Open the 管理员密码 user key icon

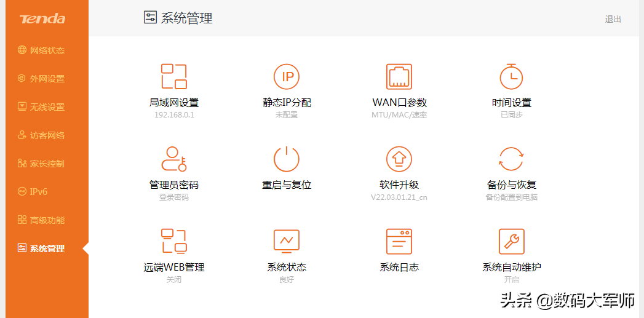[x=173, y=159]
